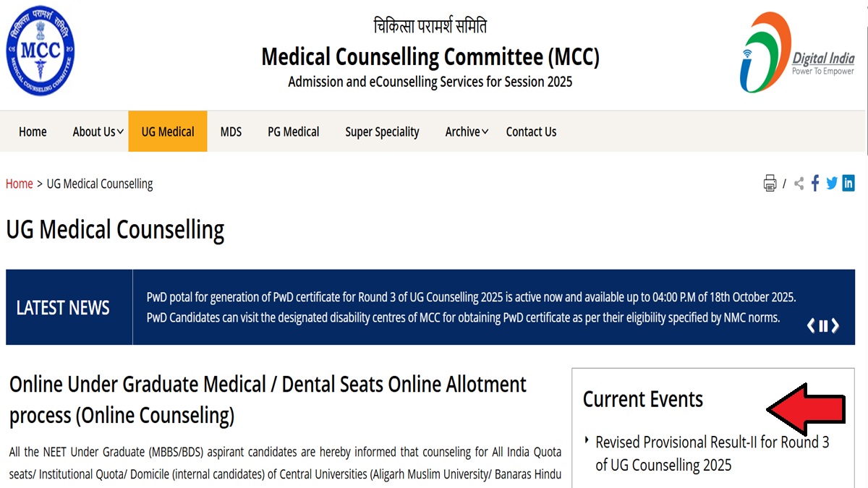Click the share icon
This screenshot has height=488, width=868.
[799, 184]
